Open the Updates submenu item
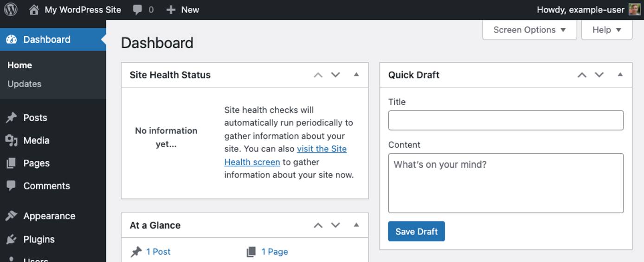644x262 pixels. [x=24, y=84]
